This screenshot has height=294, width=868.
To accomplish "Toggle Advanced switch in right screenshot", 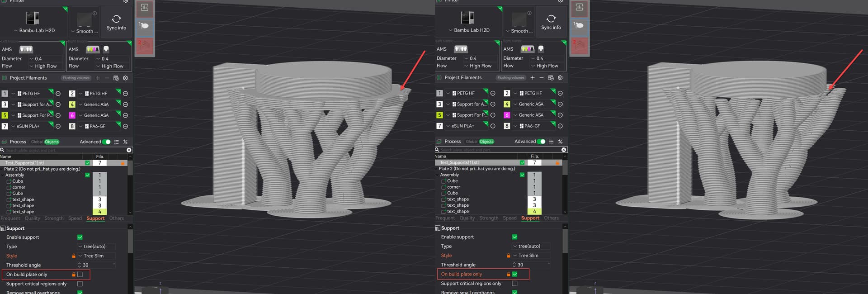I will pyautogui.click(x=542, y=141).
